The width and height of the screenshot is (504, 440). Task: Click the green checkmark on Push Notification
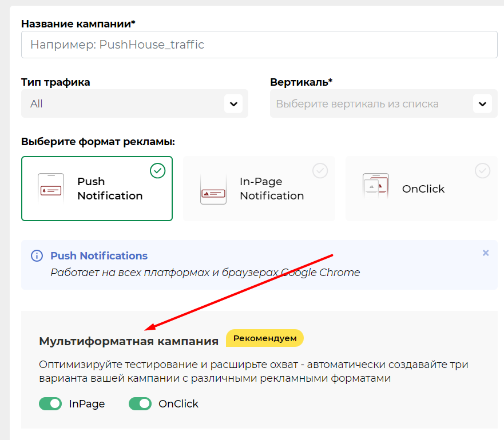coord(158,170)
